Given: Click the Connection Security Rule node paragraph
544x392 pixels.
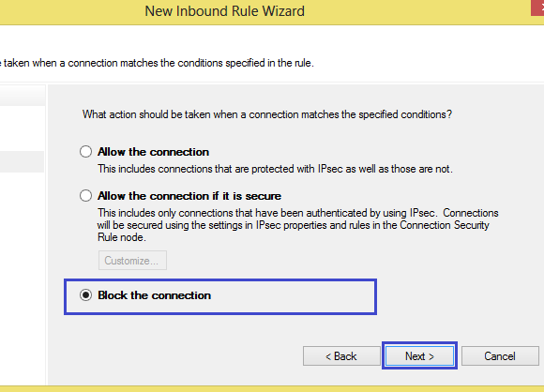Looking at the screenshot, I should 297,225.
